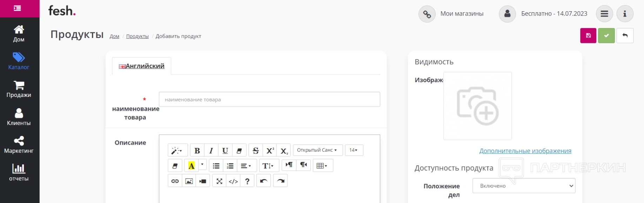644x203 pixels.
Task: Click the green checkmark button
Action: pyautogui.click(x=606, y=35)
